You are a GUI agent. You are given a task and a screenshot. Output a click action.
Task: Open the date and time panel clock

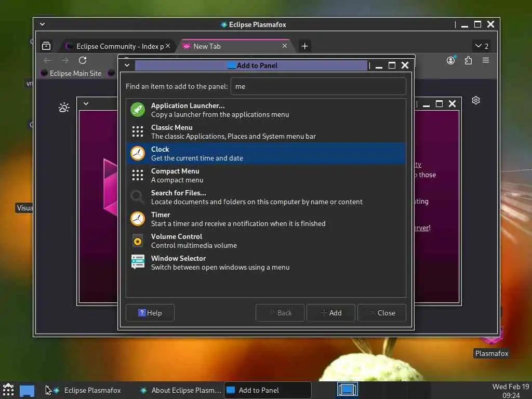coord(511,391)
